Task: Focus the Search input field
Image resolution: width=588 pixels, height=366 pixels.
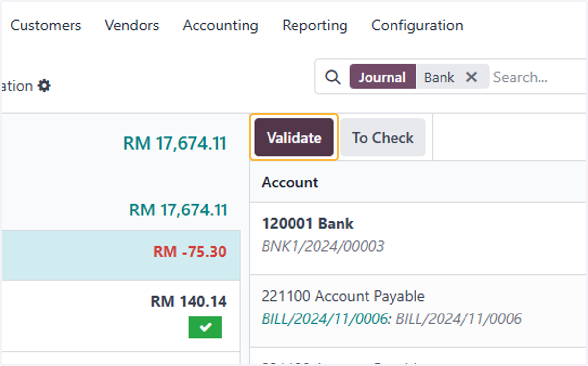Action: [539, 77]
